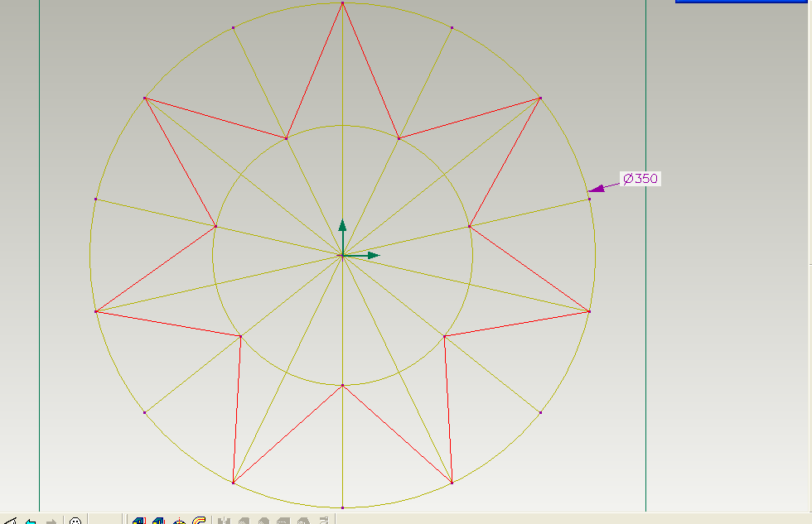The width and height of the screenshot is (812, 524).
Task: Click the Ø350 diameter dimension label
Action: (x=638, y=177)
